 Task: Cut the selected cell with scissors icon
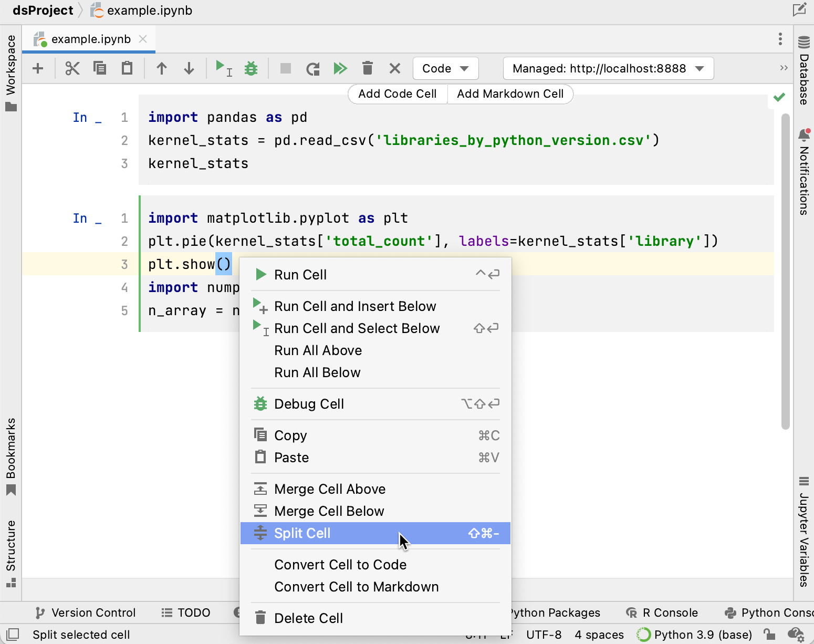coord(73,68)
